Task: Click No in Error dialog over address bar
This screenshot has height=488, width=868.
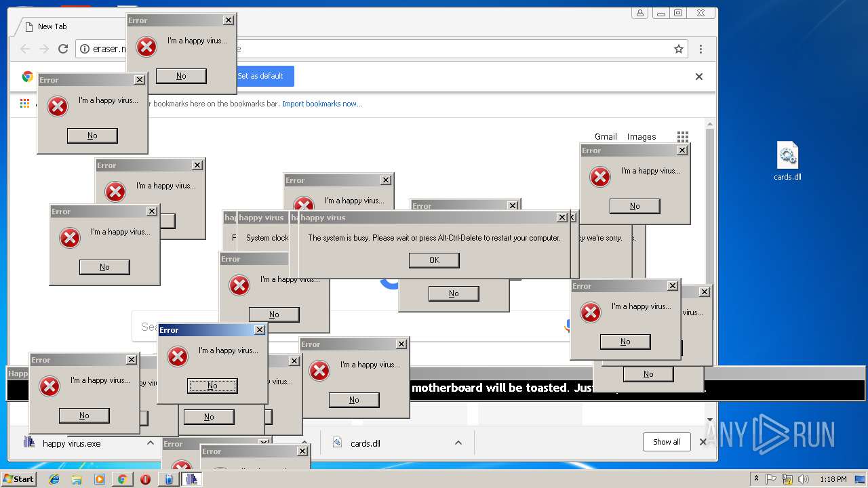Action: pyautogui.click(x=181, y=76)
